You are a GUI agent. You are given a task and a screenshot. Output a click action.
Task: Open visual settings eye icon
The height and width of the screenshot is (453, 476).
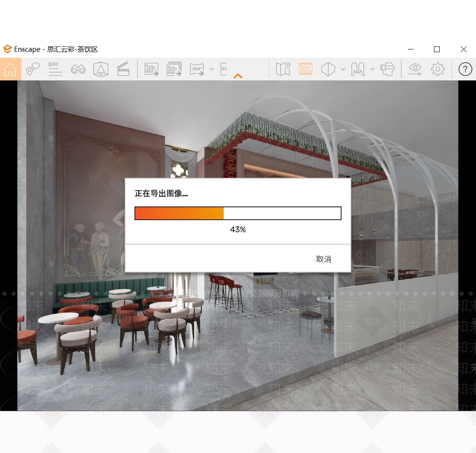point(415,69)
